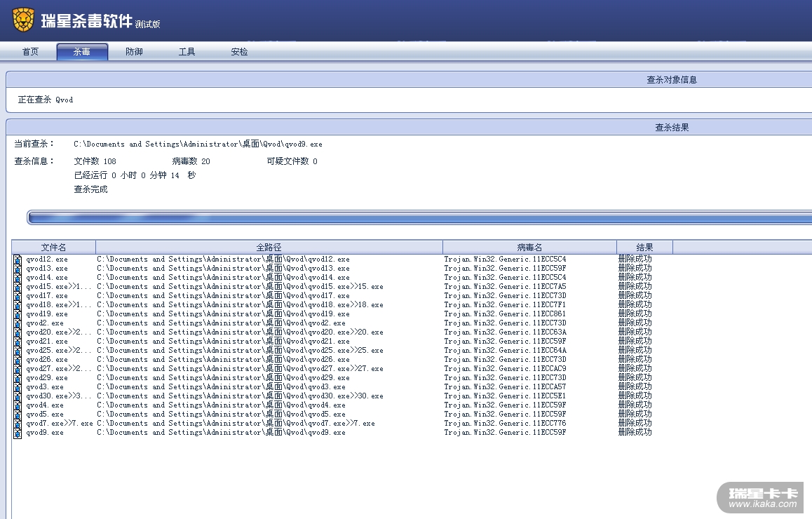Click full path ending qvod15.exe>>15.exe

coord(240,287)
